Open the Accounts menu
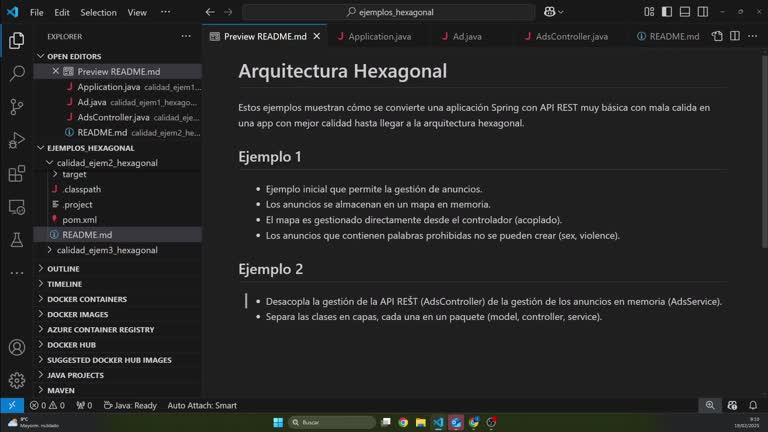This screenshot has width=768, height=432. tap(17, 347)
